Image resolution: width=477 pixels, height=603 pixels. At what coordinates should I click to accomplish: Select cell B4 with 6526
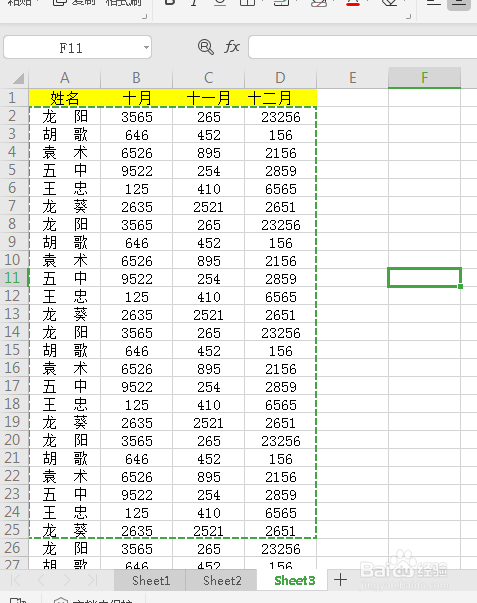point(137,152)
